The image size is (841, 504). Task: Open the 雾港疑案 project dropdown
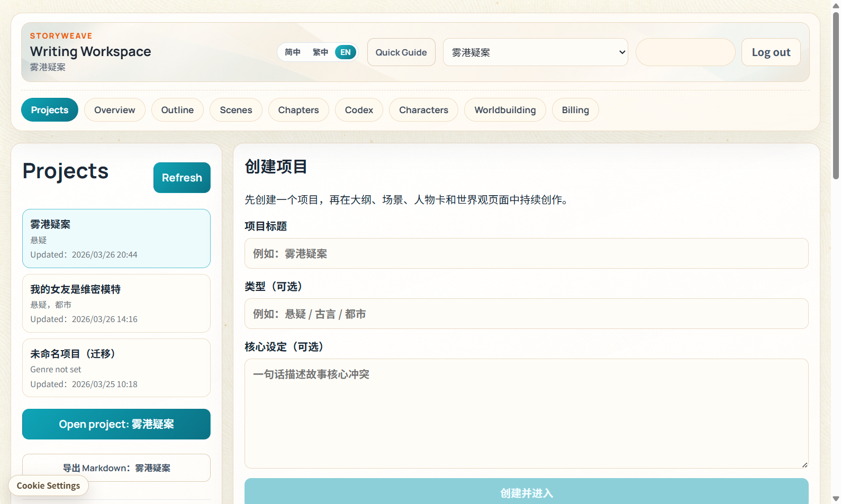point(535,52)
